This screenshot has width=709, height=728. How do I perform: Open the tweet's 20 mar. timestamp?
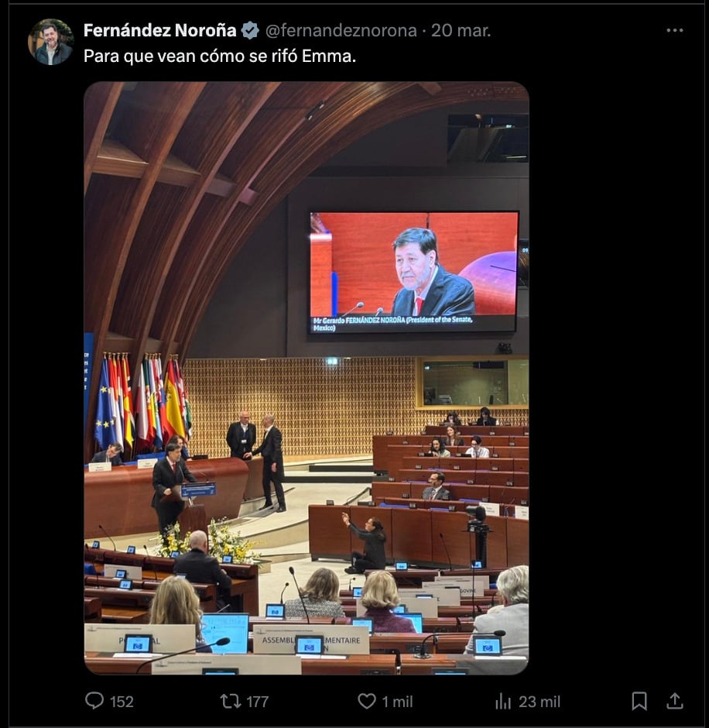pyautogui.click(x=461, y=31)
